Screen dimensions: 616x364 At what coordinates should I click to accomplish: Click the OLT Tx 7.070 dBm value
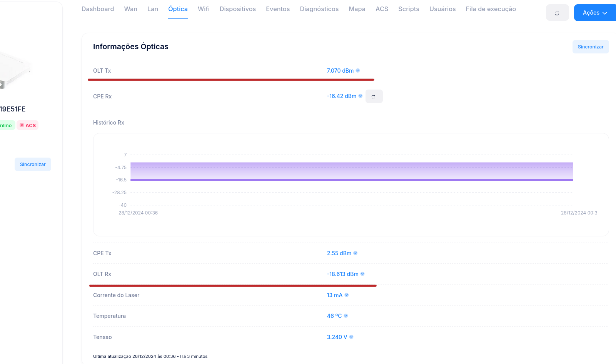point(340,71)
